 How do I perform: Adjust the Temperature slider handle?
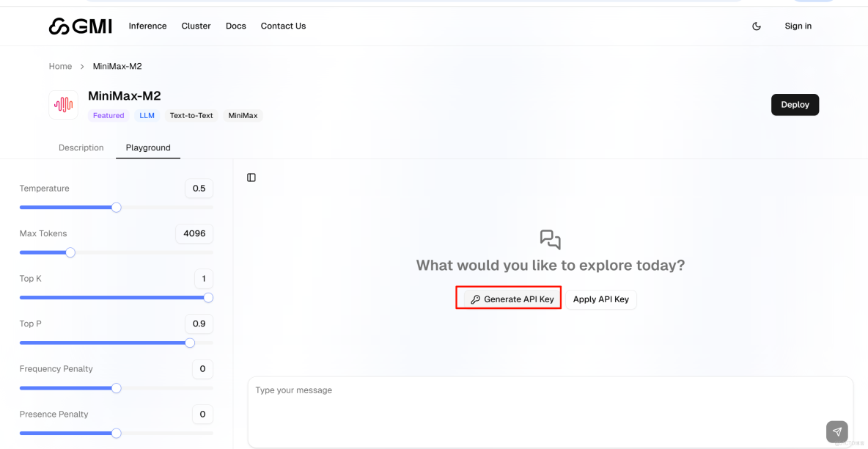click(x=116, y=208)
